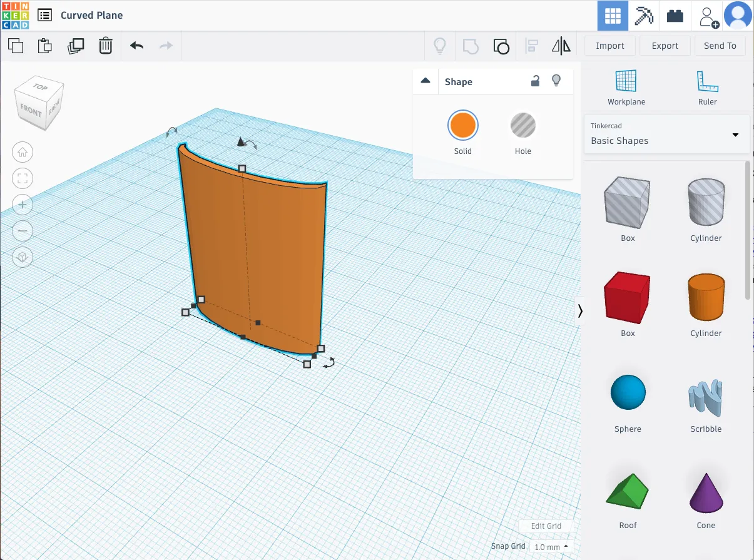This screenshot has height=560, width=754.
Task: Zoom in with the plus button
Action: (x=23, y=205)
